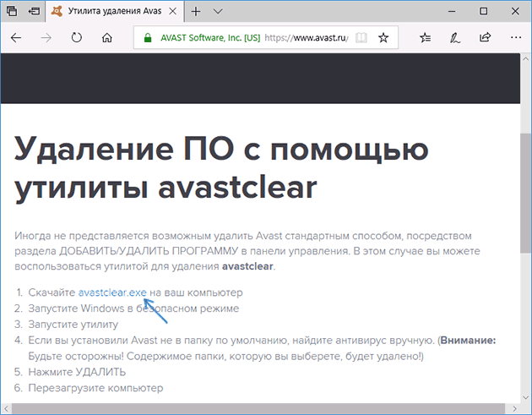Click the avast.ru address bar URL
Viewport: 532px width, 415px height.
tap(307, 38)
